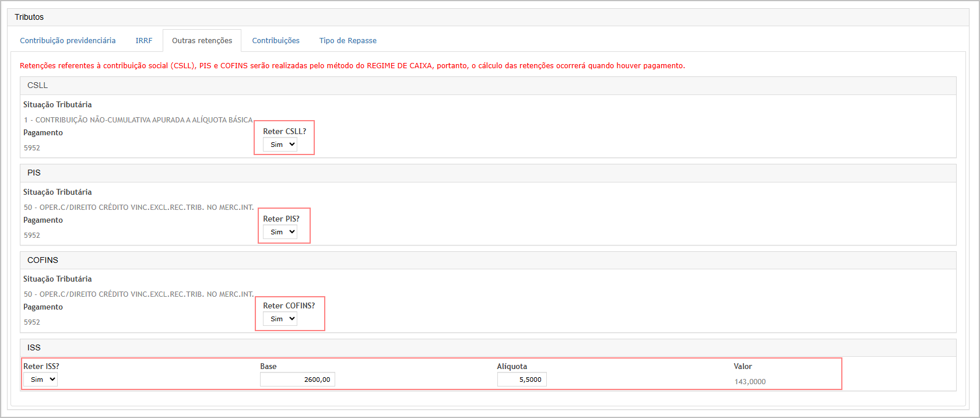The width and height of the screenshot is (980, 418).
Task: Click PIS Pagamento code 5952
Action: [x=32, y=236]
